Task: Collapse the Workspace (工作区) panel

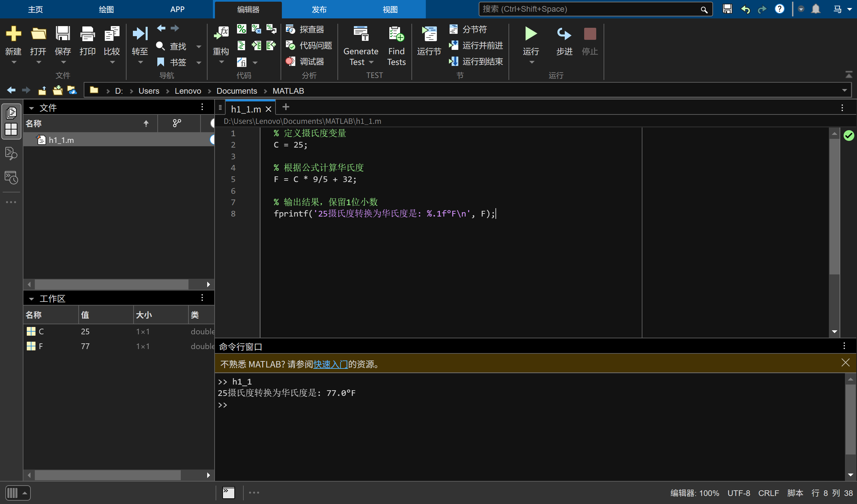Action: (x=31, y=299)
